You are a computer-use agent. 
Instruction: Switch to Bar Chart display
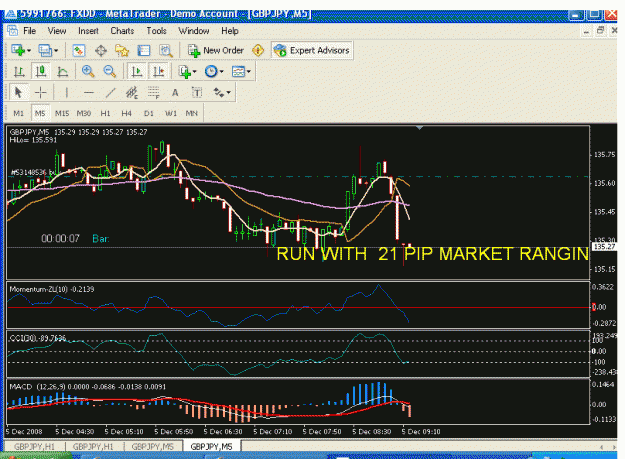click(19, 72)
